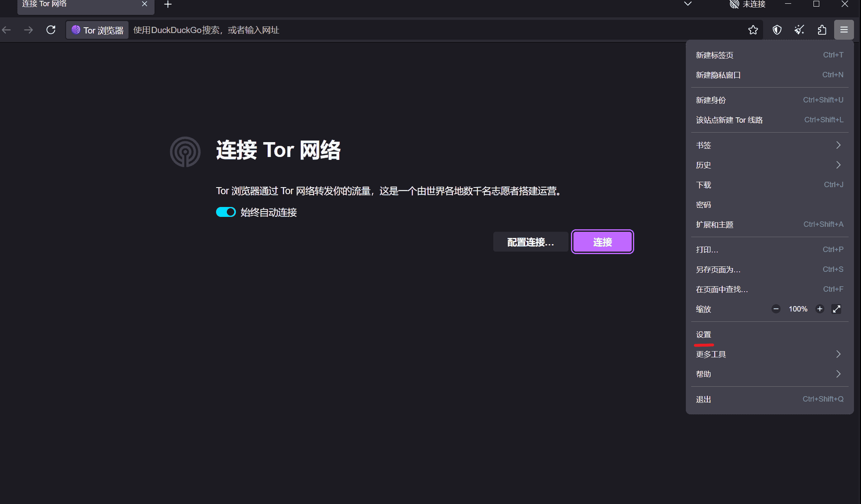Click the 连接 button
The height and width of the screenshot is (504, 861).
coord(602,242)
